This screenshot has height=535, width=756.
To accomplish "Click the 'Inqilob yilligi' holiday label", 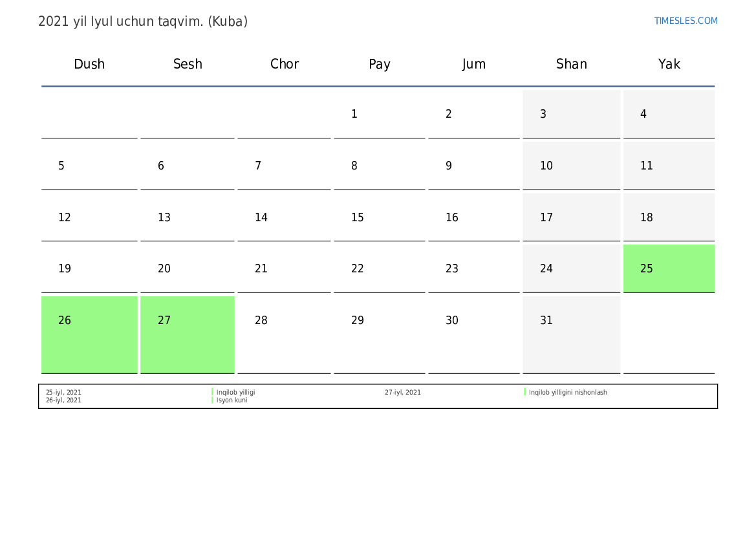I will point(236,392).
